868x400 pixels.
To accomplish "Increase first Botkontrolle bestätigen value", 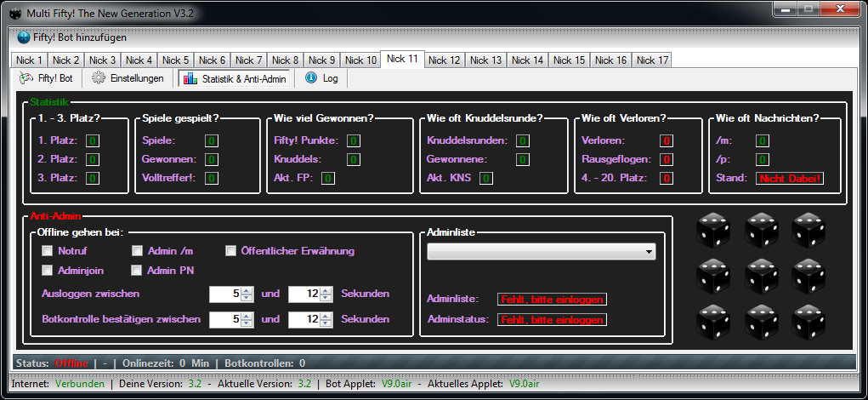I will tap(247, 315).
